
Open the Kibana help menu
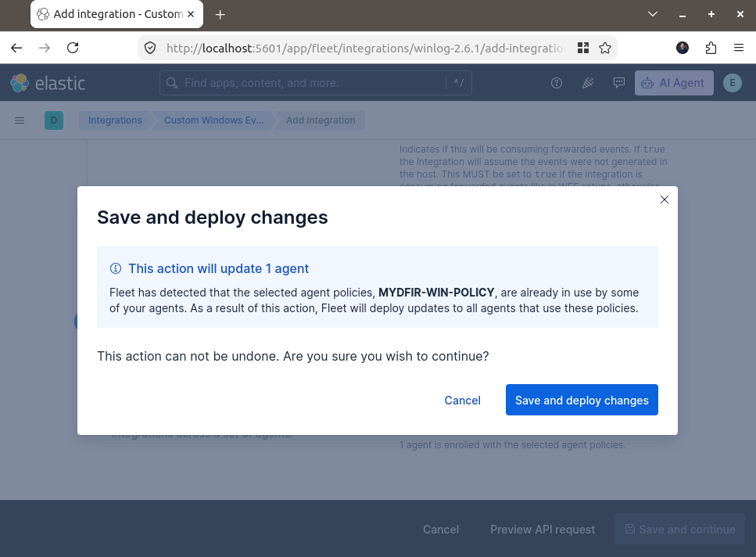pyautogui.click(x=557, y=83)
